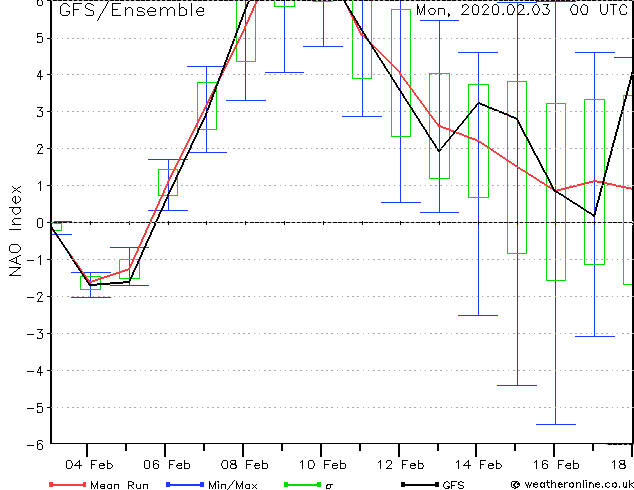Click the green sigma box at 06 Feb
The height and width of the screenshot is (490, 634).
168,182
